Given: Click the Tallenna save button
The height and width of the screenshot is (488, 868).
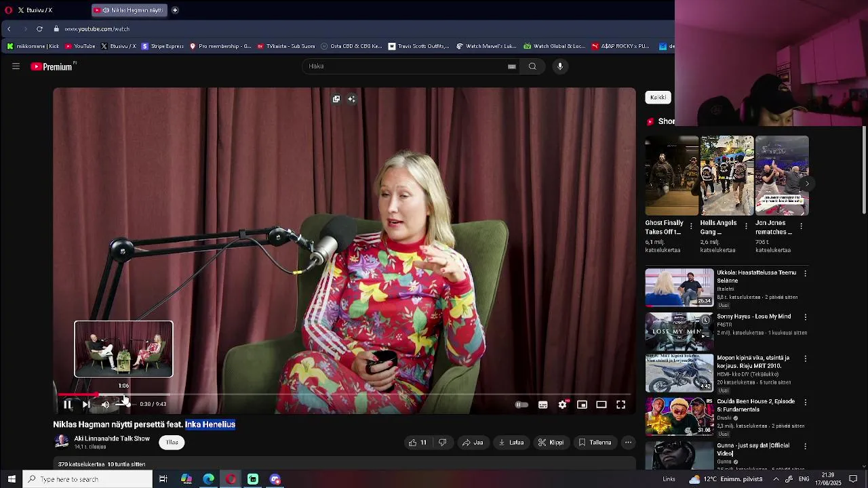Looking at the screenshot, I should coord(595,443).
